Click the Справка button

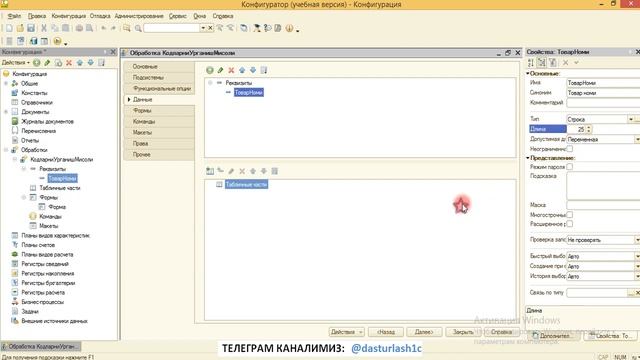(502, 332)
